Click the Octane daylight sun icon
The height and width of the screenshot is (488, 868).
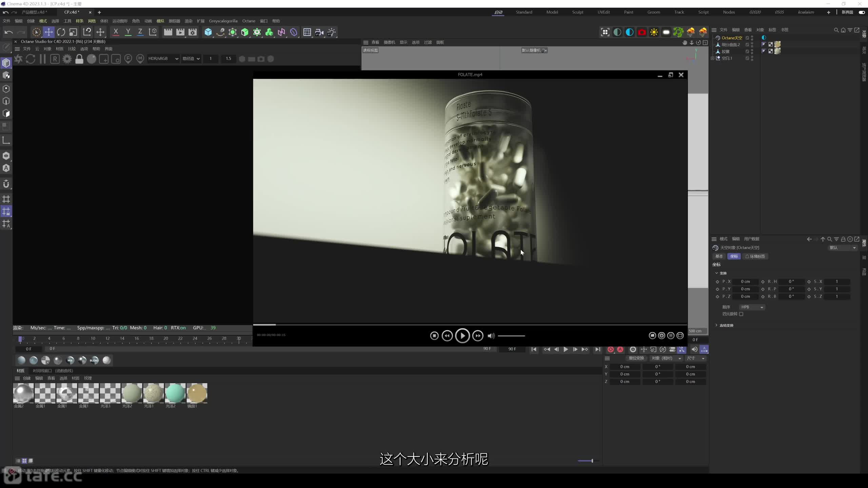[654, 32]
